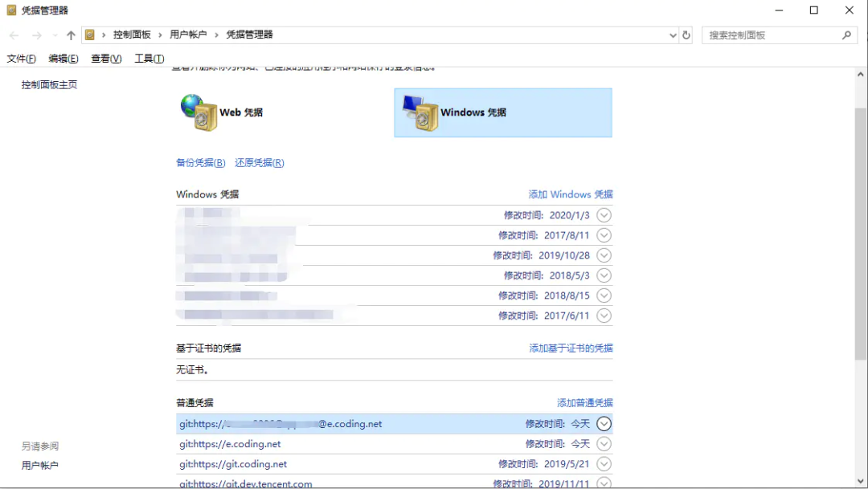Screen dimensions: 868x489
Task: Click the back navigation arrow
Action: click(14, 35)
